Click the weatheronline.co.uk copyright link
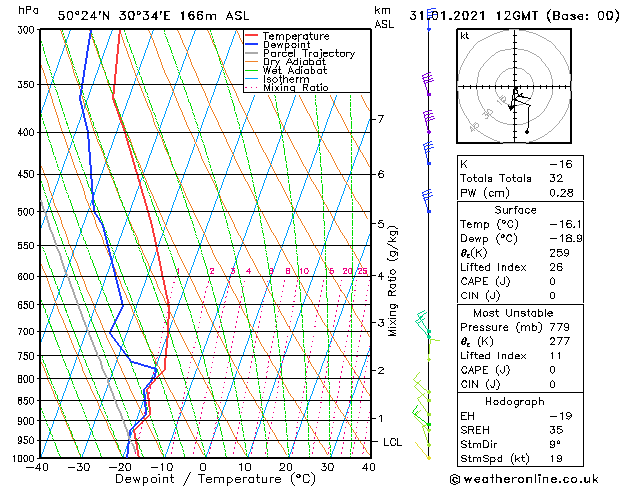Image resolution: width=629 pixels, height=486 pixels. pos(524,479)
